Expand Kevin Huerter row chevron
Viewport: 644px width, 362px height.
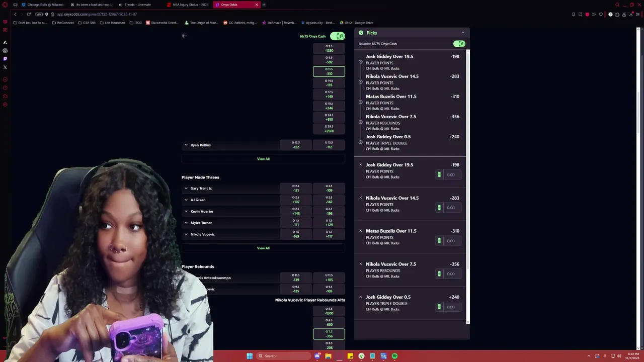186,211
